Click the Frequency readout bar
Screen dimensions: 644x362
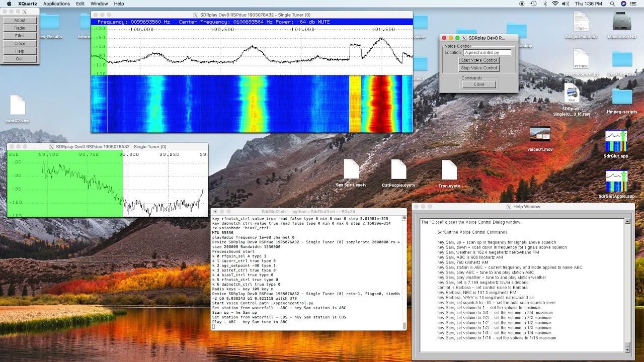pyautogui.click(x=252, y=22)
